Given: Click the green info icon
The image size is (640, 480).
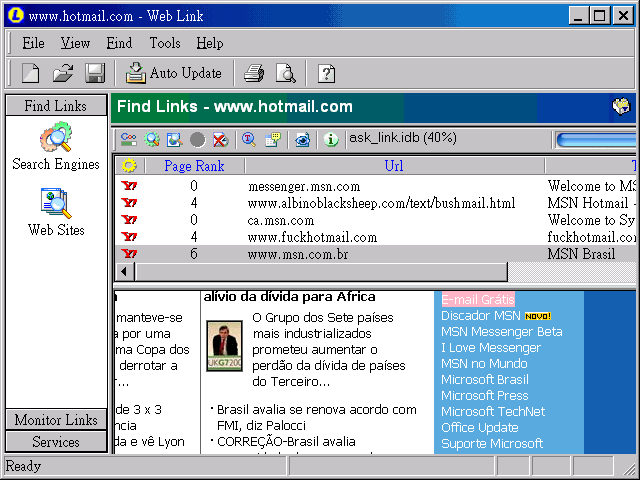Looking at the screenshot, I should point(331,140).
